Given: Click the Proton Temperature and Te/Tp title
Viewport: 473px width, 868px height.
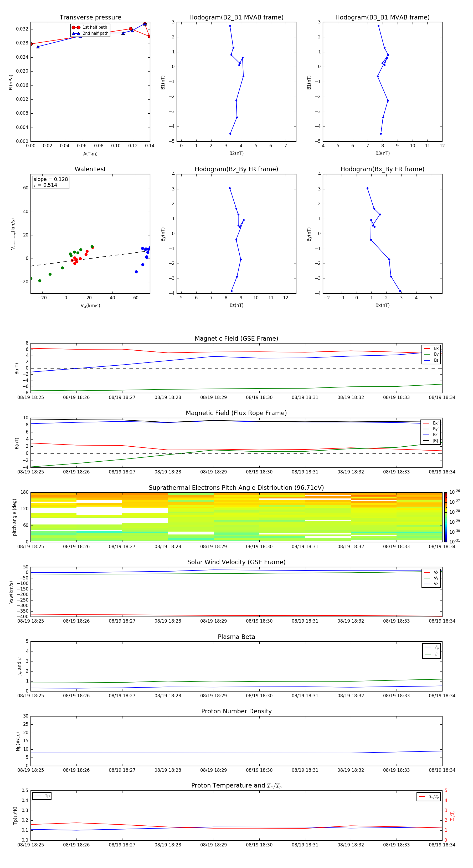Looking at the screenshot, I should pos(236,786).
